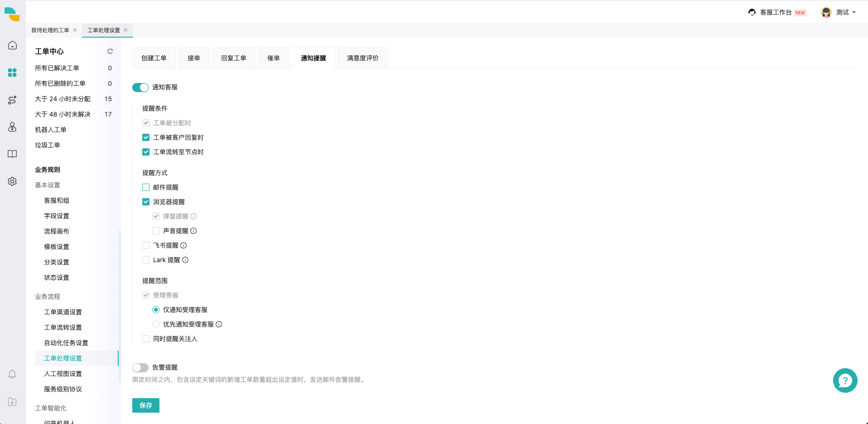Image resolution: width=868 pixels, height=424 pixels.
Task: Open the knowledge base book icon
Action: point(12,154)
